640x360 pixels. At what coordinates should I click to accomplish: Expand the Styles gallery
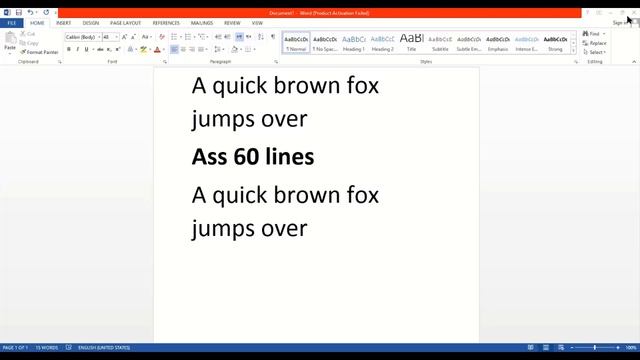[573, 50]
